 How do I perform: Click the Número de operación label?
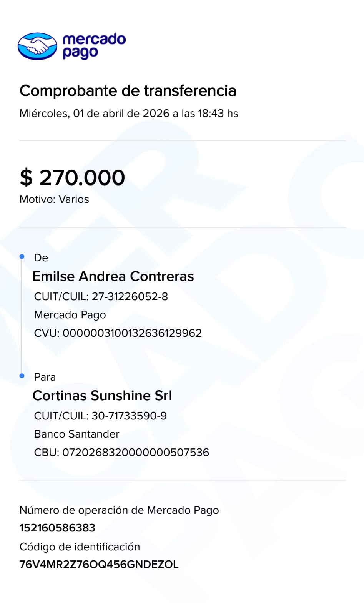119,510
